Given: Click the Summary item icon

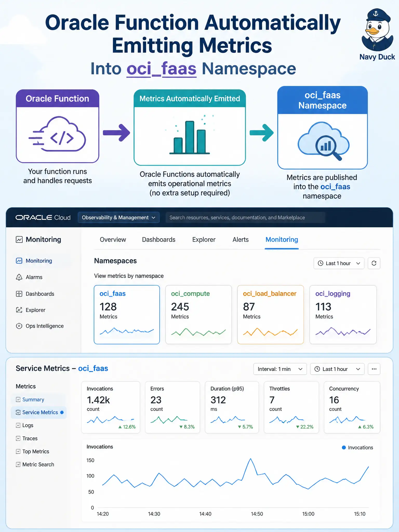Looking at the screenshot, I should (18, 400).
